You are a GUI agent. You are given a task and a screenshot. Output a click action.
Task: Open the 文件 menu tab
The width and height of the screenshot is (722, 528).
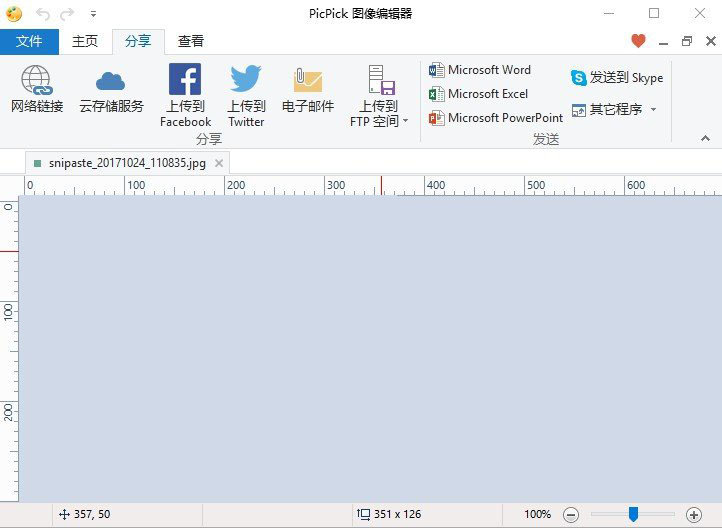[29, 41]
